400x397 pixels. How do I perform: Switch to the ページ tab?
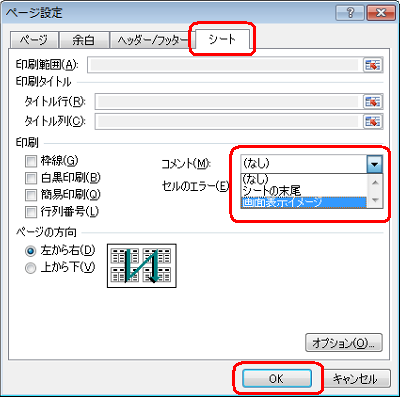[x=34, y=40]
